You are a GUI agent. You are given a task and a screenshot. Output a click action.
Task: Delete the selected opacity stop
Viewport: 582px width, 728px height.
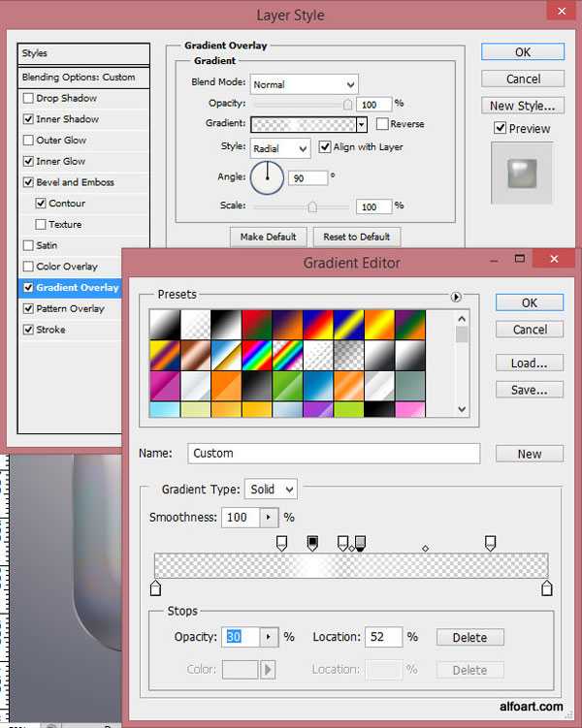tap(470, 638)
